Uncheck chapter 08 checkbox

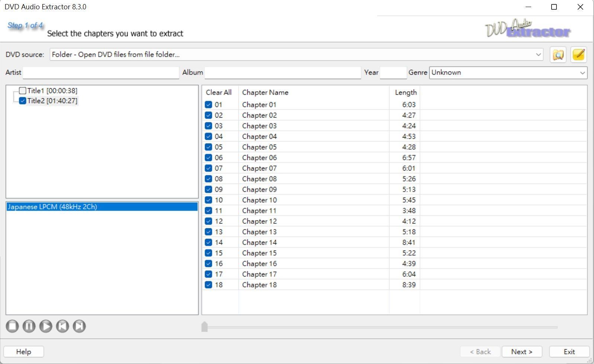pos(208,179)
